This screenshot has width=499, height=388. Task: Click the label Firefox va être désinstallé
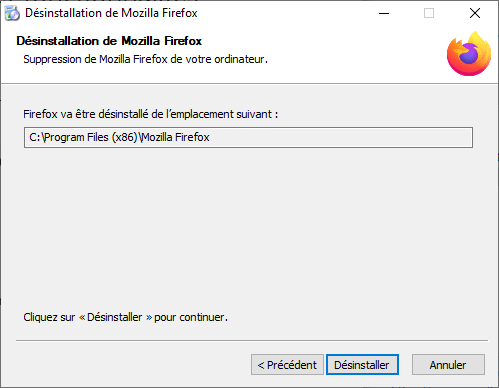pyautogui.click(x=150, y=114)
